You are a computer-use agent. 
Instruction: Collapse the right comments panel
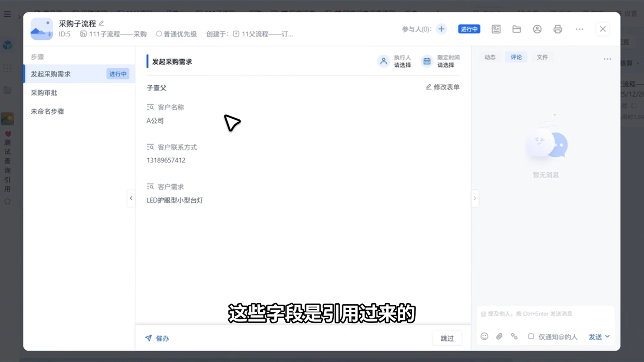pos(475,198)
